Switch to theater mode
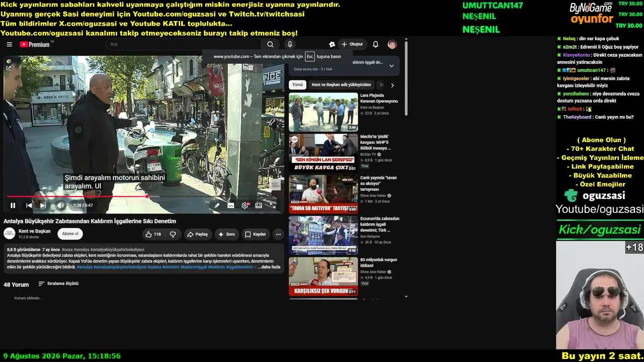 point(259,205)
